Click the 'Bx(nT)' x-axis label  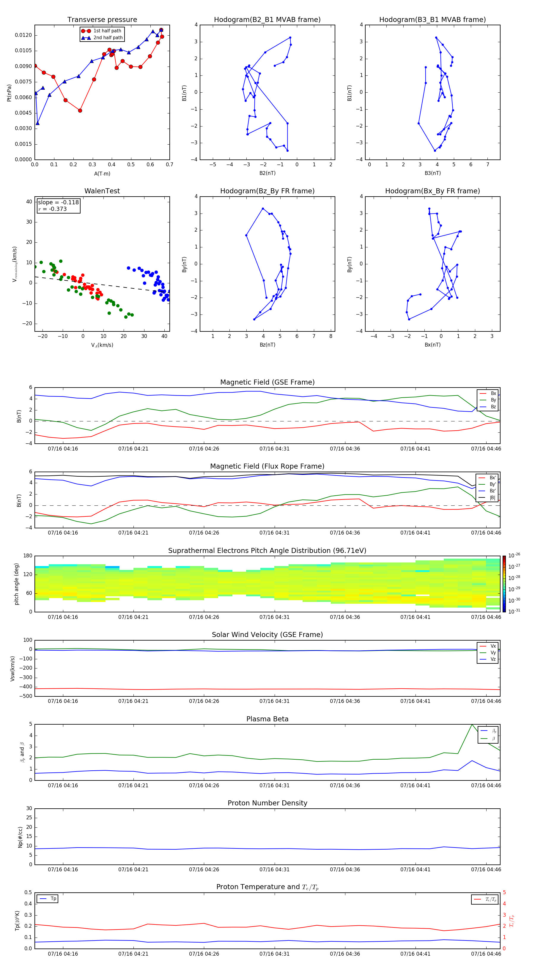pyautogui.click(x=432, y=345)
